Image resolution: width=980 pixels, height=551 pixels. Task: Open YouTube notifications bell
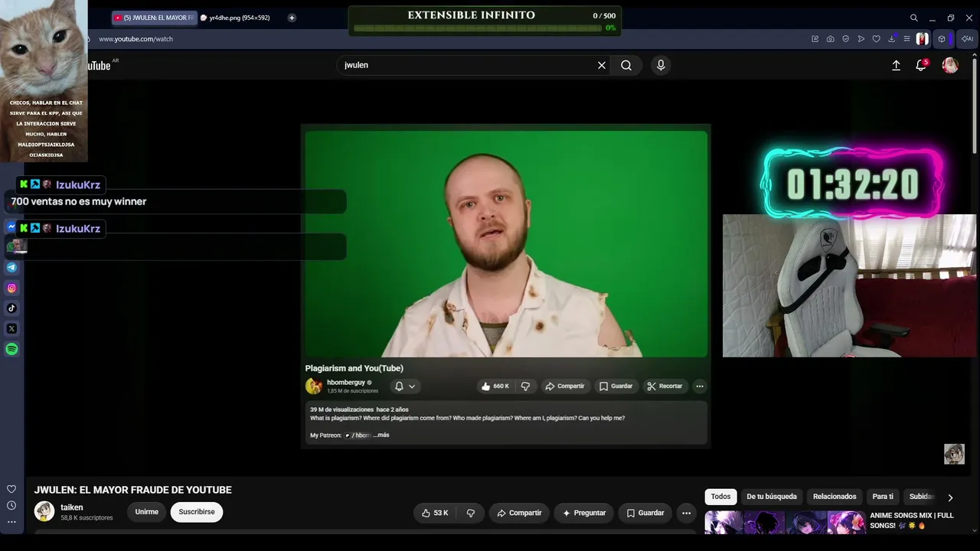[x=921, y=65]
